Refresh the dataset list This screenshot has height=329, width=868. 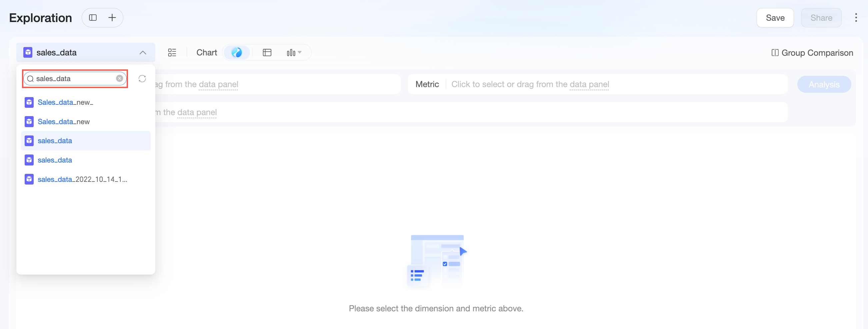(x=142, y=79)
